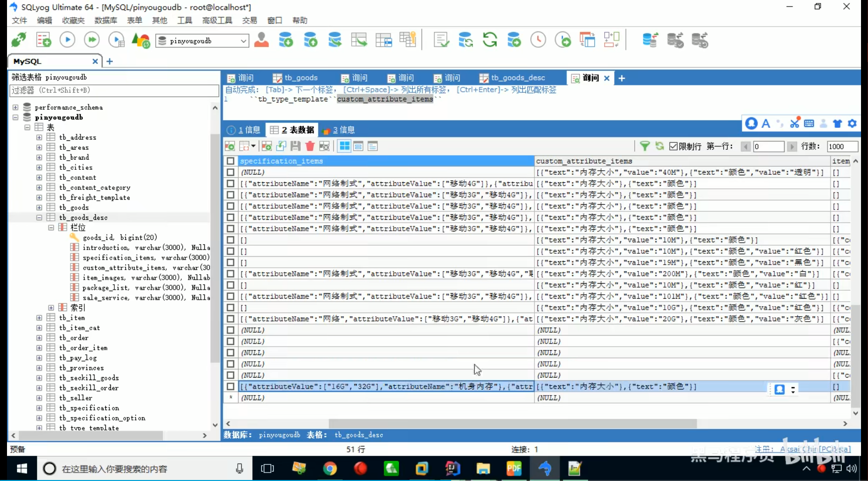868x481 pixels.
Task: Open the scheduled jobs clock icon
Action: pos(538,40)
